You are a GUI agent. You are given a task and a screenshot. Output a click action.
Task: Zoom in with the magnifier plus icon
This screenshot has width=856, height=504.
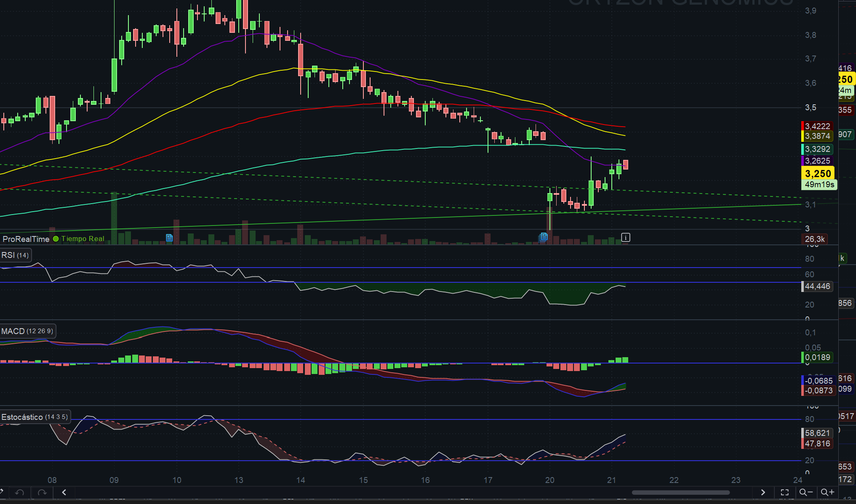[828, 492]
